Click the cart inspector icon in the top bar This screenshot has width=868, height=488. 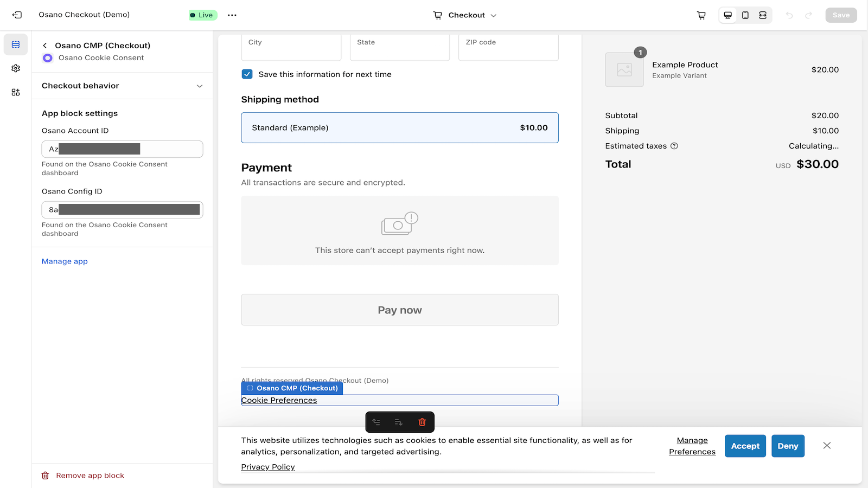pyautogui.click(x=701, y=15)
